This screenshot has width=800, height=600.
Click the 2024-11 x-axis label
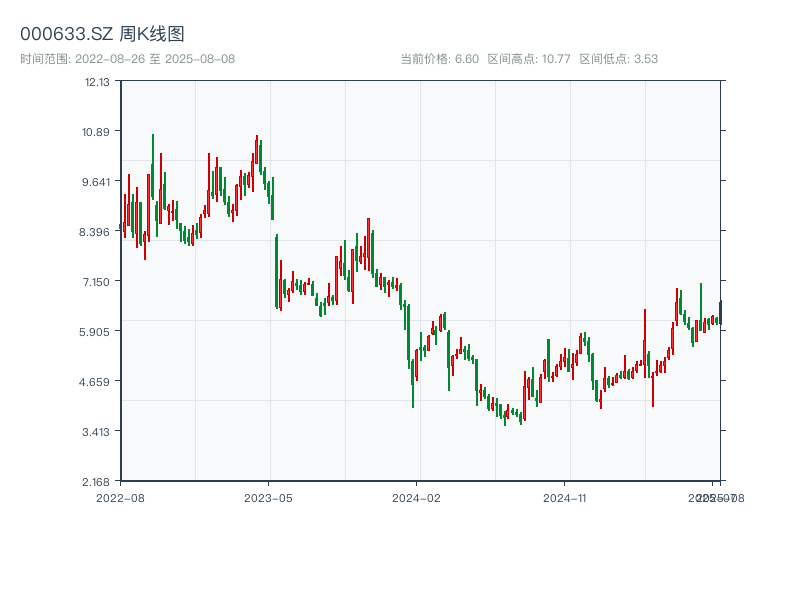pyautogui.click(x=564, y=498)
